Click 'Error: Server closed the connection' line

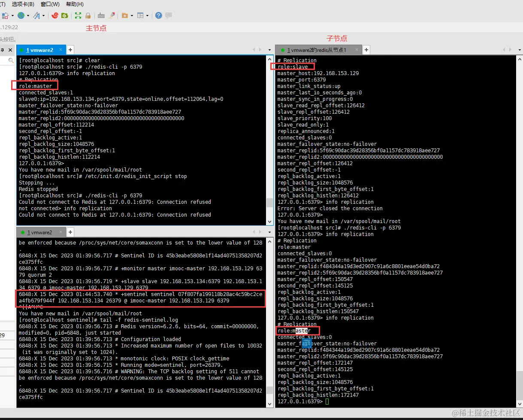click(330, 208)
